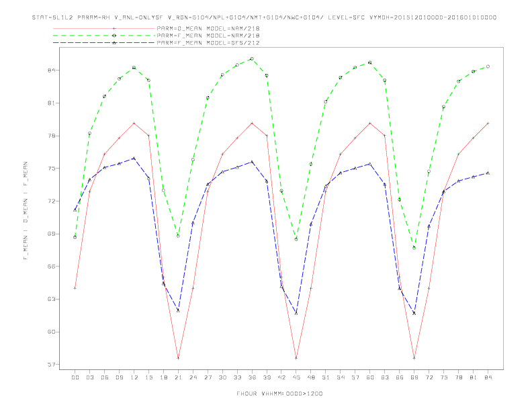Click y-axis tick label 69

click(52, 234)
